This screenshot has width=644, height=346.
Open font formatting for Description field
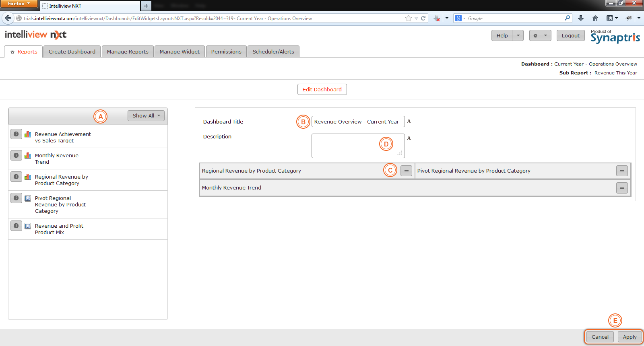[409, 138]
